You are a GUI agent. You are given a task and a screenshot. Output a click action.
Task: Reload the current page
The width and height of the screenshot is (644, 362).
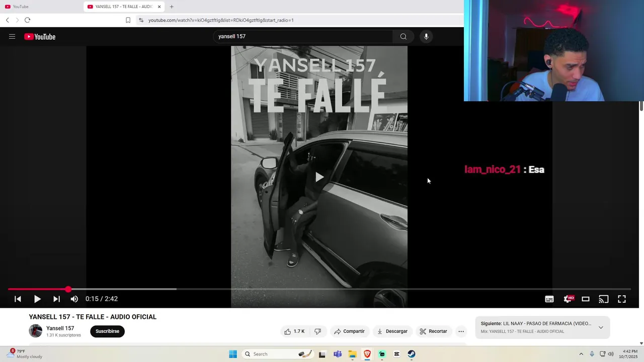(27, 20)
